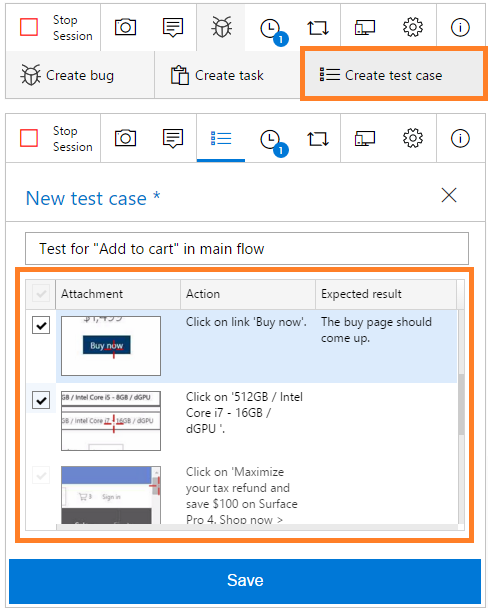The image size is (491, 612).
Task: Save the new test case
Action: click(245, 581)
